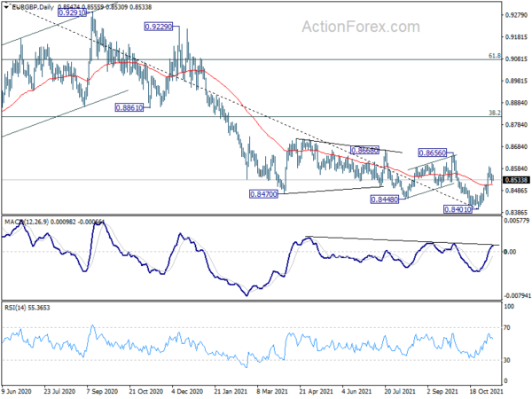Click the MACD(12,26,9) indicator label
This screenshot has height=399, width=532.
point(27,222)
